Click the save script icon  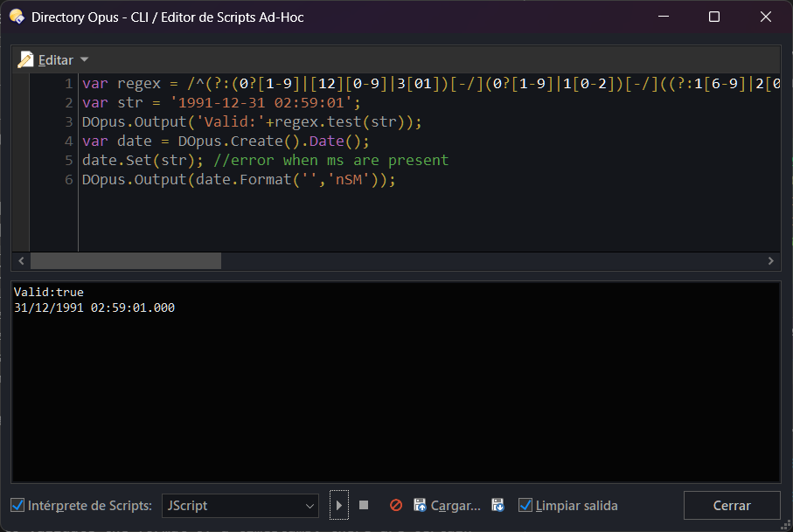497,505
